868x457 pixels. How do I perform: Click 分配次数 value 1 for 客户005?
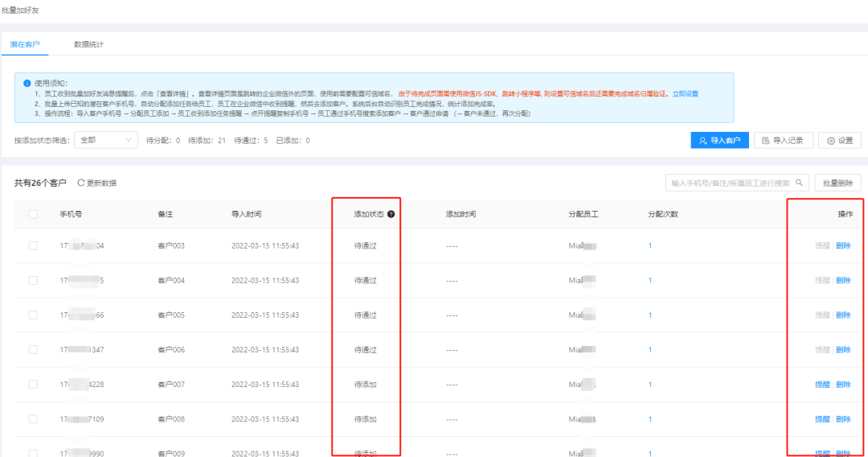650,315
